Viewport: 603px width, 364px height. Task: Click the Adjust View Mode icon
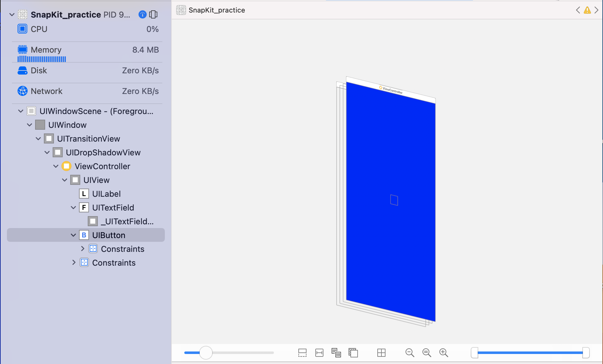[x=336, y=353]
